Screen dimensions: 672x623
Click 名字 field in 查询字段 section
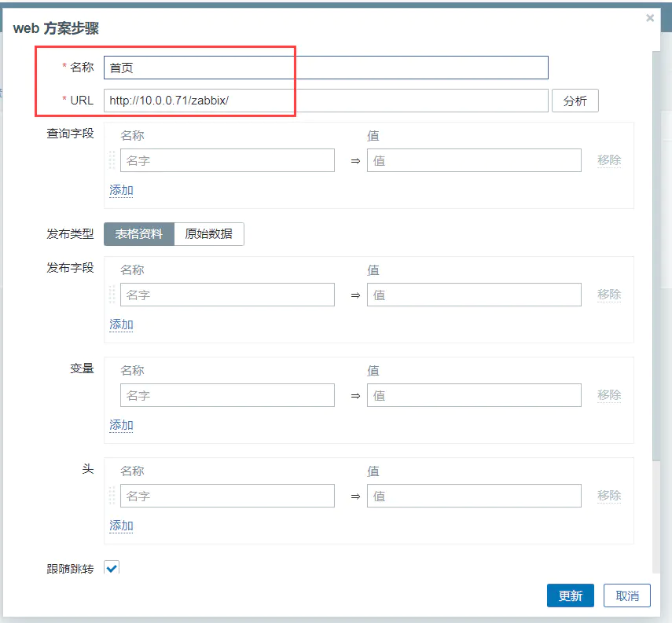[227, 160]
